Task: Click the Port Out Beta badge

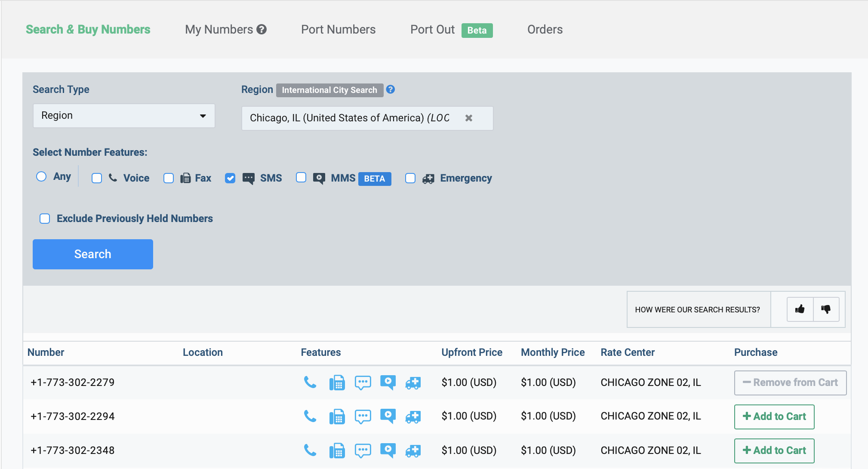Action: [x=477, y=30]
